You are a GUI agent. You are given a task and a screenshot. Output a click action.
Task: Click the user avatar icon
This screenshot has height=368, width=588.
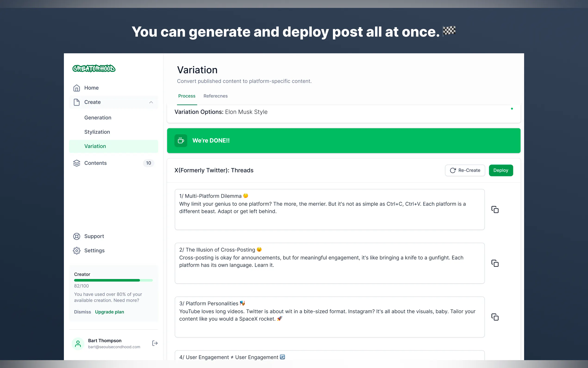coord(78,343)
